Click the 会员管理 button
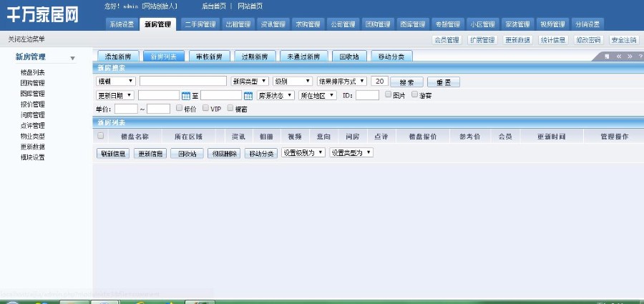The image size is (644, 304). 447,40
